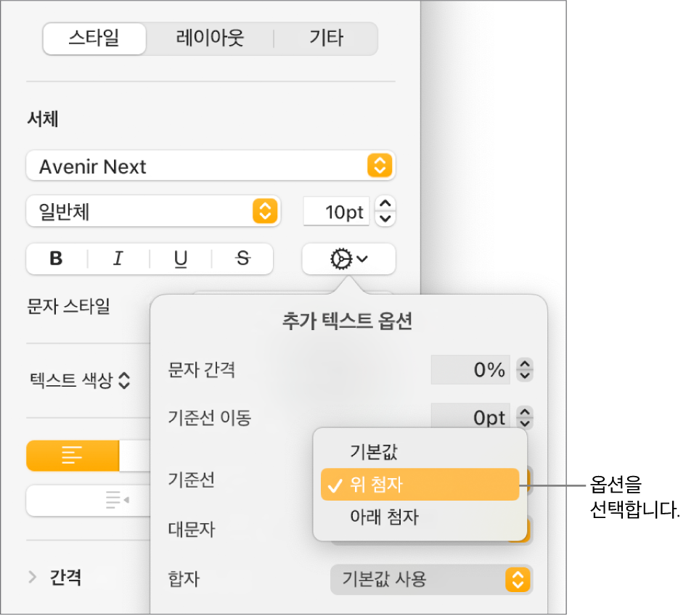This screenshot has height=616, width=686.
Task: Select left text alignment button
Action: 73,456
